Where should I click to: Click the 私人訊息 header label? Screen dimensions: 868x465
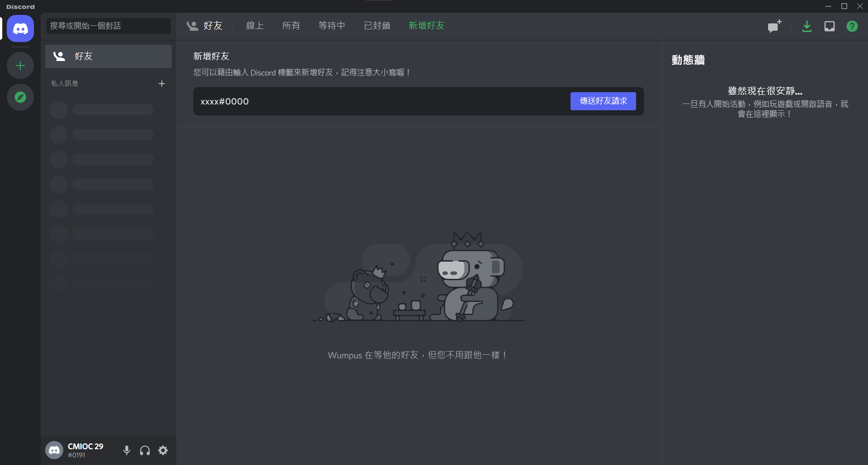coord(65,84)
